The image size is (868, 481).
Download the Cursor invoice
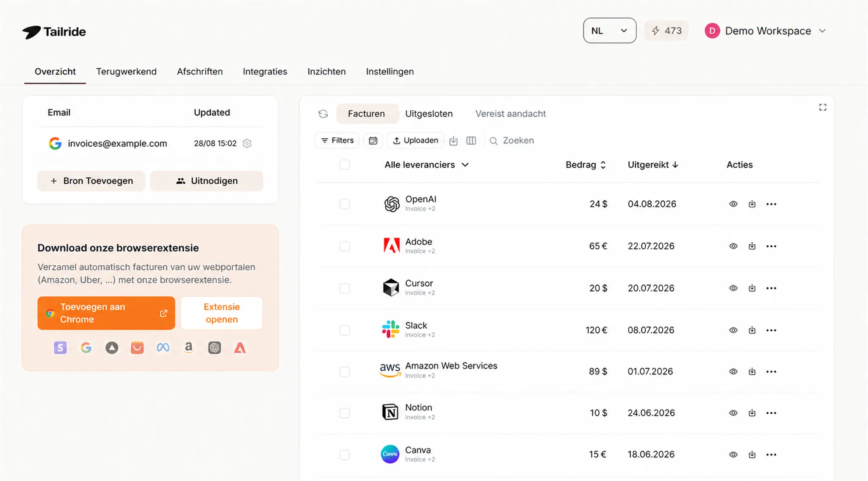[752, 288]
